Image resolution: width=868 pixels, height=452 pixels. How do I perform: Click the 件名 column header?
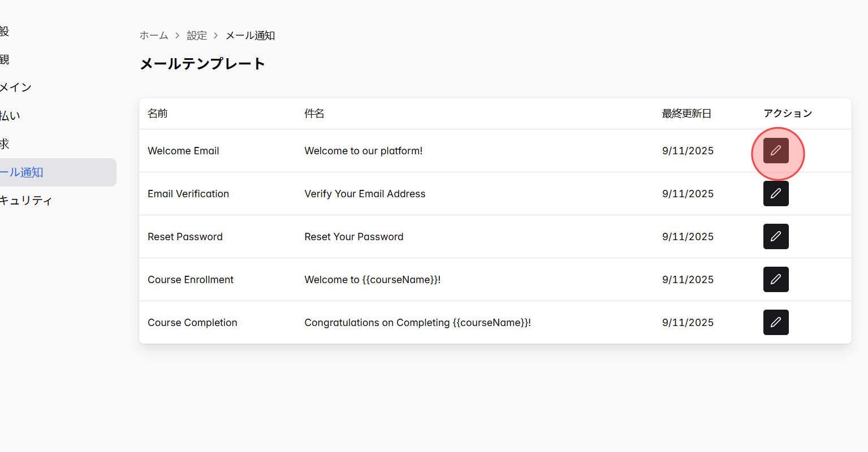pyautogui.click(x=314, y=113)
